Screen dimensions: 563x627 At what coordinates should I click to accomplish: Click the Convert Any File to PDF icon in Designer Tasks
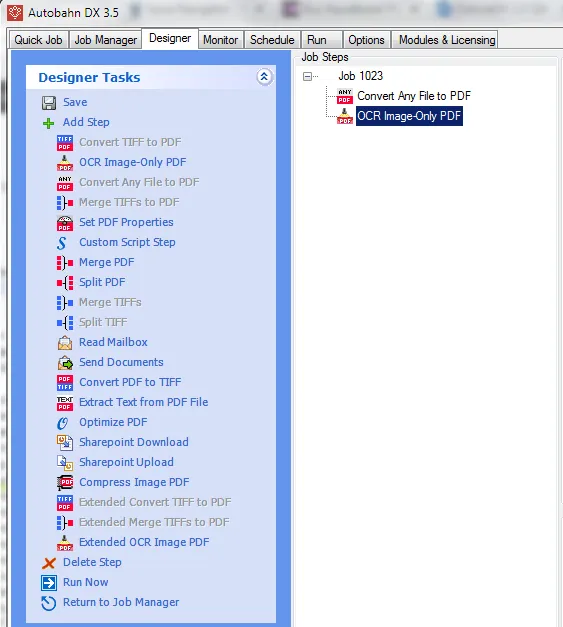click(x=65, y=183)
